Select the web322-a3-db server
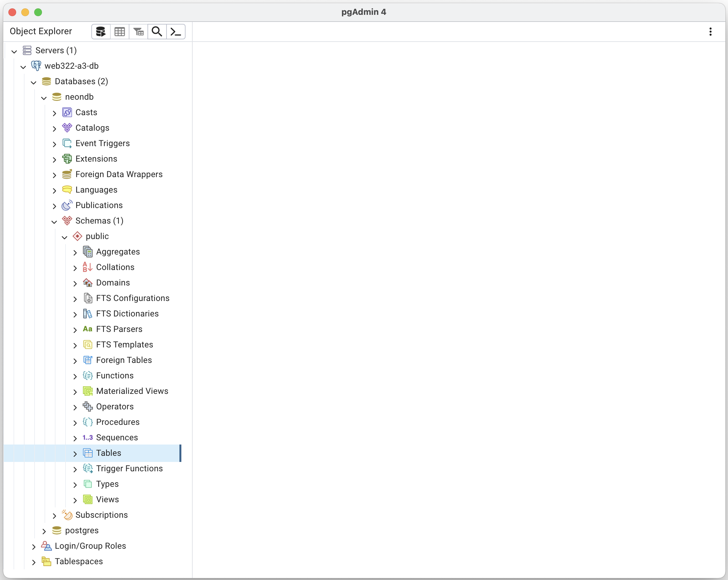Viewport: 728px width, 580px height. [71, 66]
